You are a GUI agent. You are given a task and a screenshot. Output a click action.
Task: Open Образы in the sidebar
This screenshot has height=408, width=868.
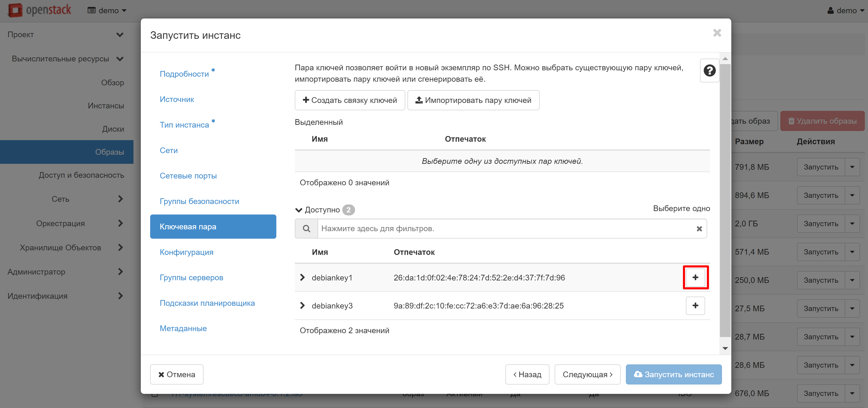click(x=67, y=152)
